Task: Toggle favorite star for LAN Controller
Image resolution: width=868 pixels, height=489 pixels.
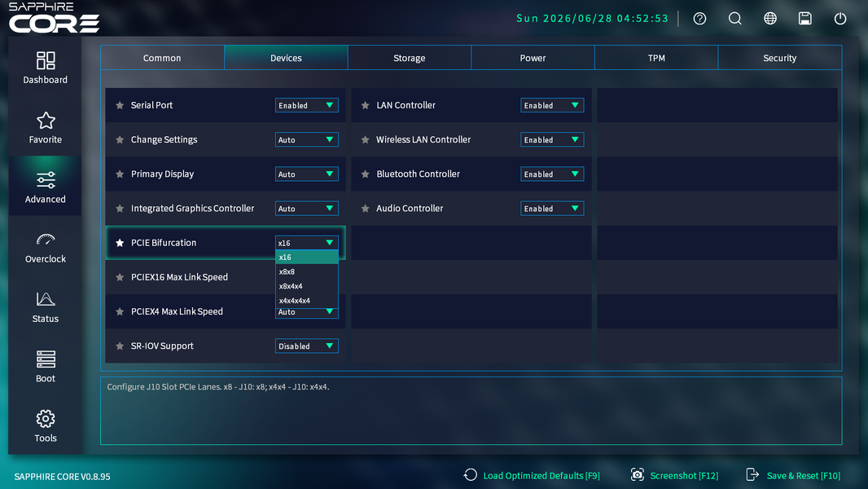Action: [x=366, y=105]
